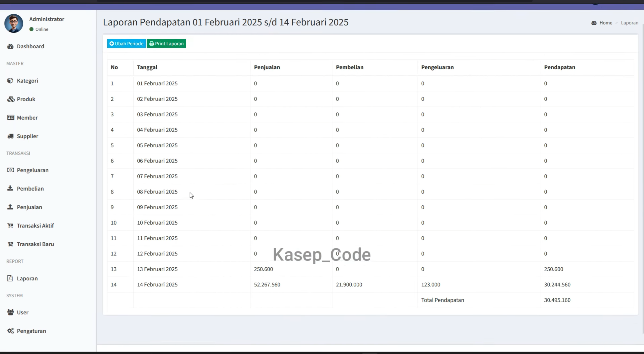Click the Ubah Periode button
The height and width of the screenshot is (354, 644).
pos(126,44)
